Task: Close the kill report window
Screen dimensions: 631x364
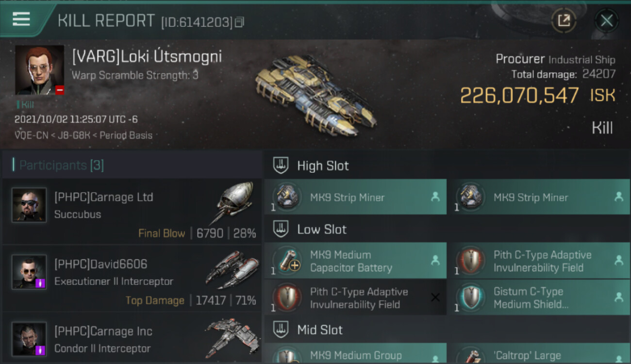Action: pos(606,20)
